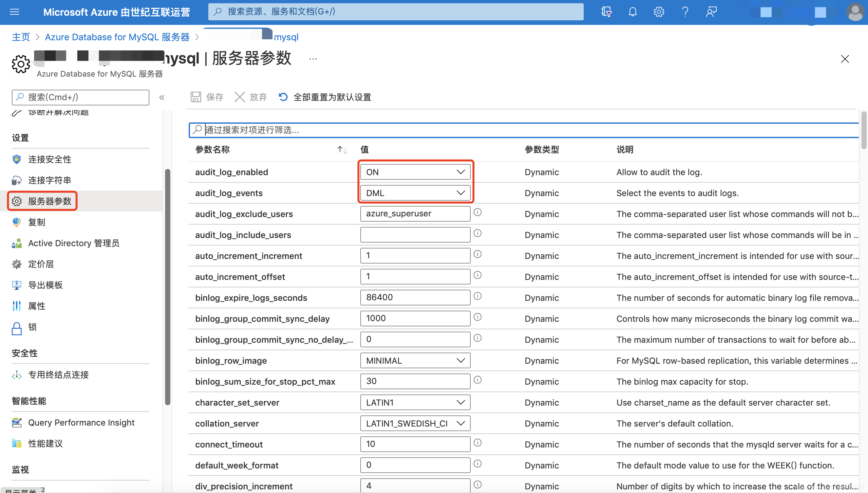Click the Active Directory 管理员 icon
Screen dimensions: 868x493
point(16,243)
